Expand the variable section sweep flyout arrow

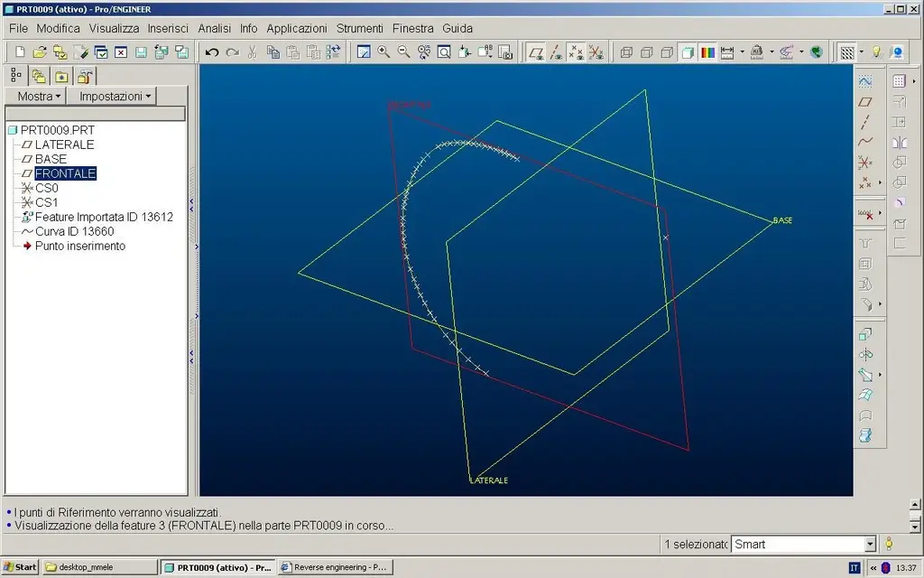tap(880, 375)
